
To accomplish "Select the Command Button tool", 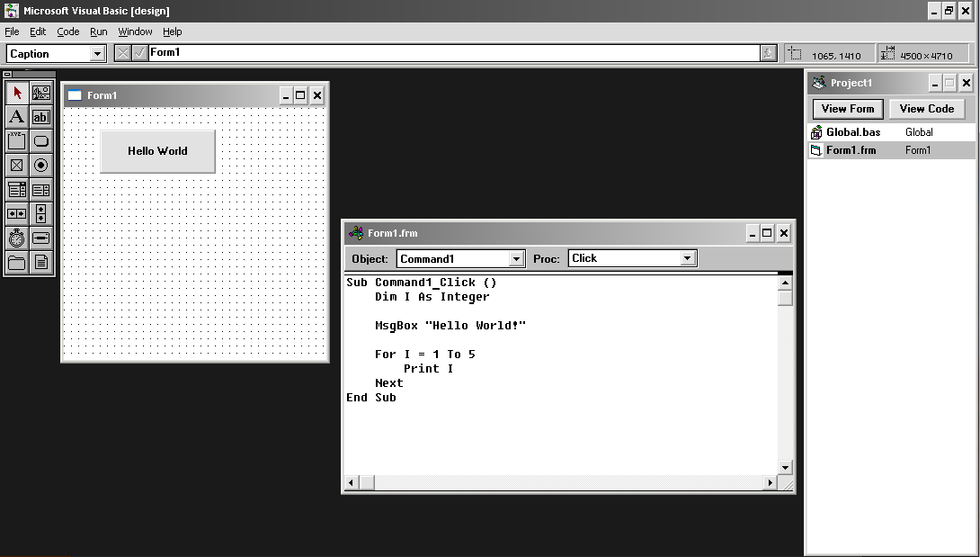I will 41,141.
